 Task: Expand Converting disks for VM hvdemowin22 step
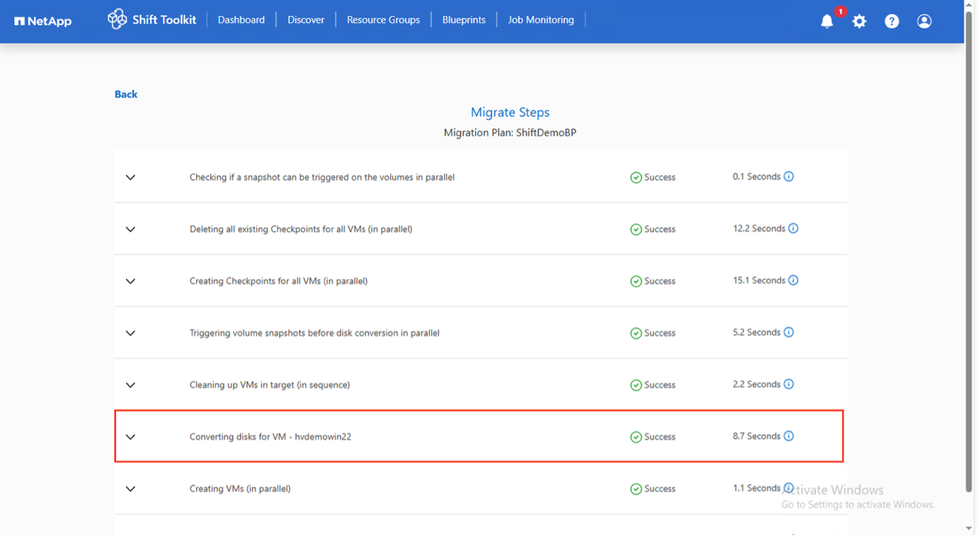130,437
